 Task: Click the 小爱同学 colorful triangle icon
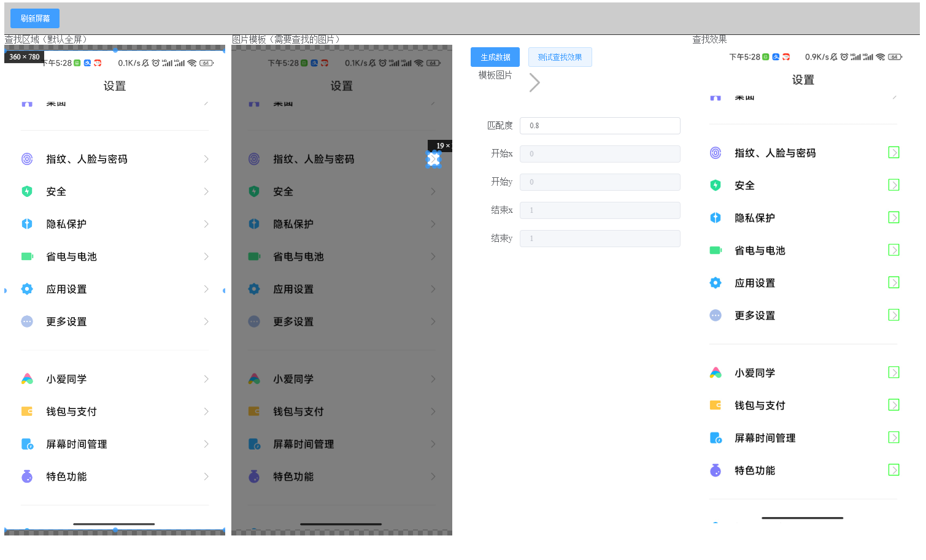point(27,378)
